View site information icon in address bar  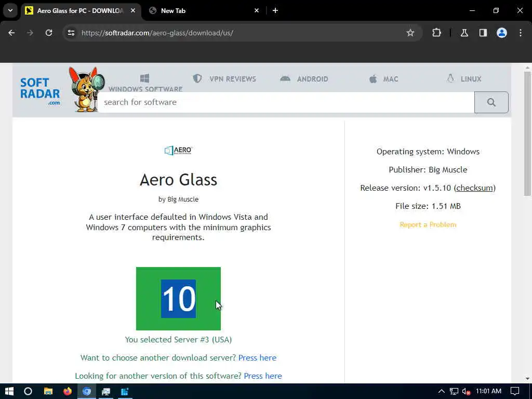71,33
